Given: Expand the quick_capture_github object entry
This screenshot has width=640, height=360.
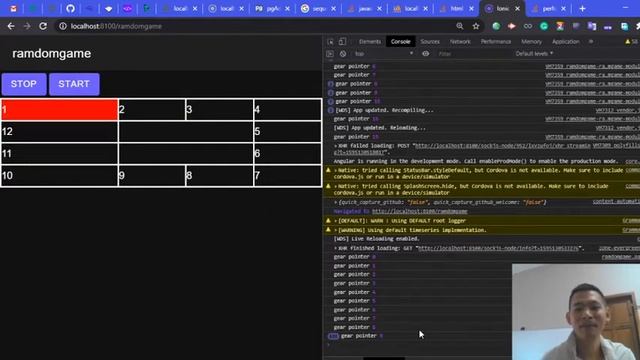Looking at the screenshot, I should 336,202.
